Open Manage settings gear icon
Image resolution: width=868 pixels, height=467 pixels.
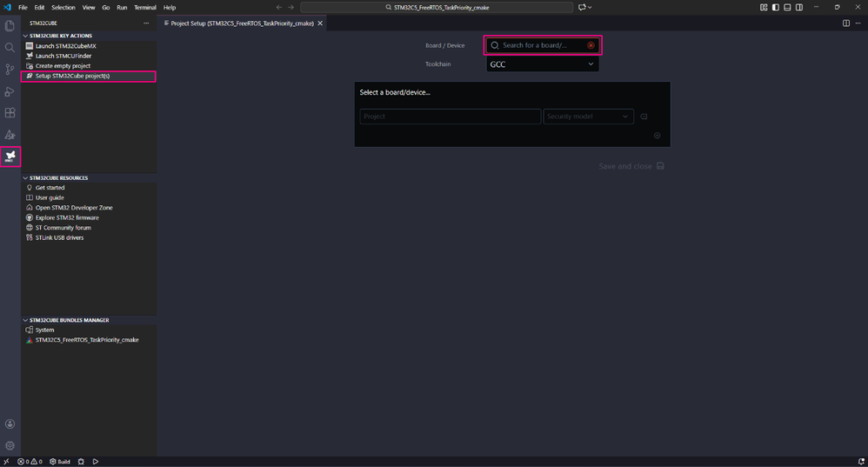(10, 445)
